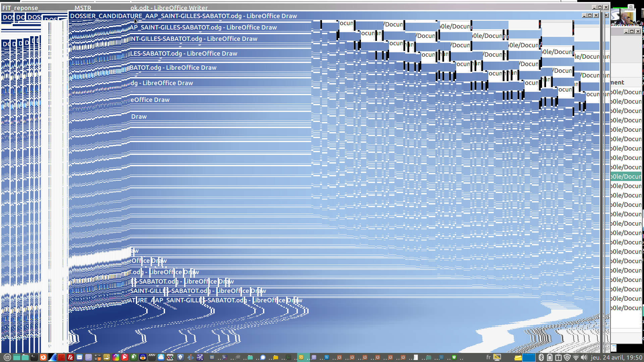Click the volume speaker icon
The width and height of the screenshot is (644, 362).
pos(584,357)
